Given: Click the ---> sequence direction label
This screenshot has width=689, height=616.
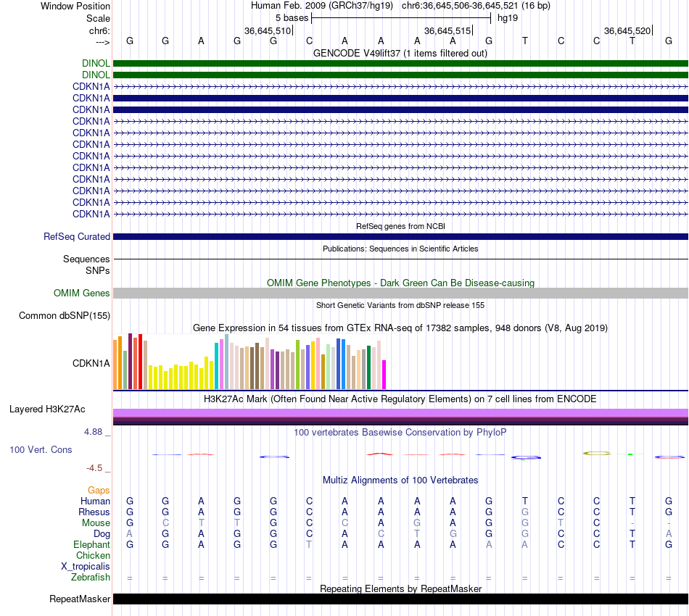Looking at the screenshot, I should click(102, 42).
